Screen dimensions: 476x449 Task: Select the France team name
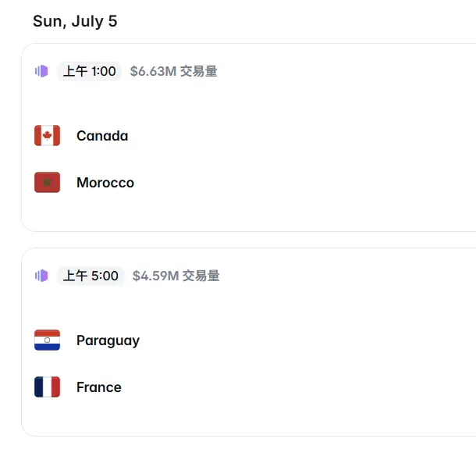pos(99,387)
